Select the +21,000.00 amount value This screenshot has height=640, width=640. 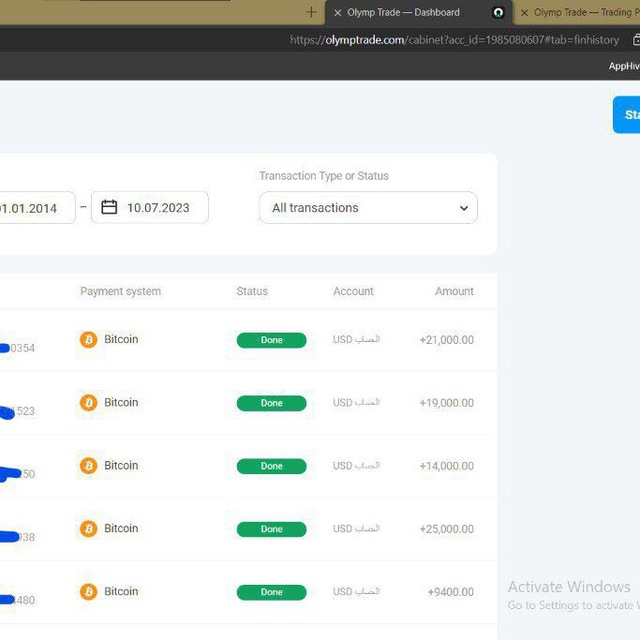(447, 340)
